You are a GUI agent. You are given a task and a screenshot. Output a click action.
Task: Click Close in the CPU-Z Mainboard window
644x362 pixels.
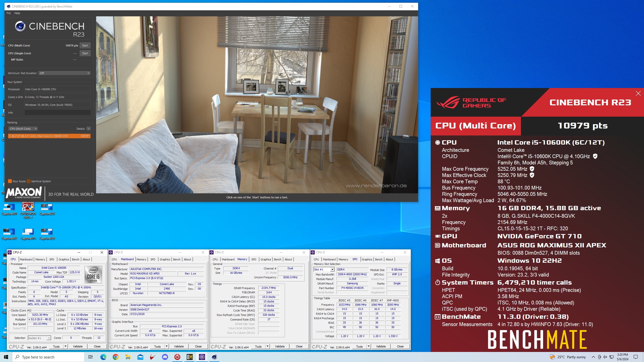tap(198, 346)
